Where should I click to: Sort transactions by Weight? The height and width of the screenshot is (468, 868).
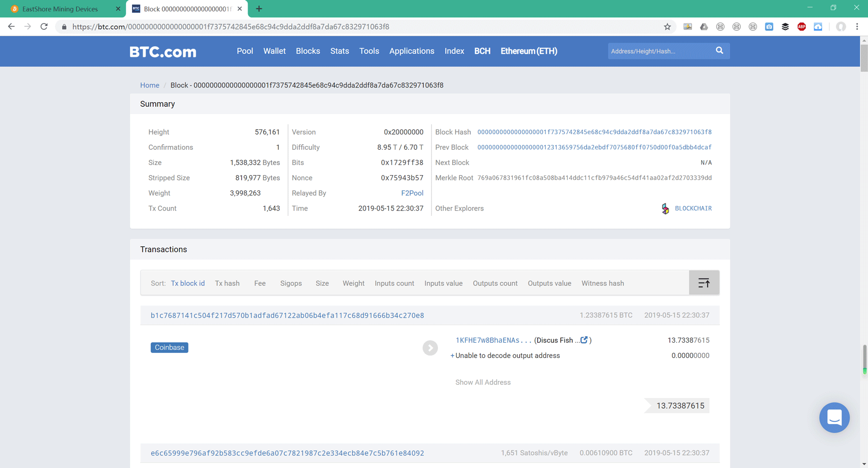(x=353, y=283)
